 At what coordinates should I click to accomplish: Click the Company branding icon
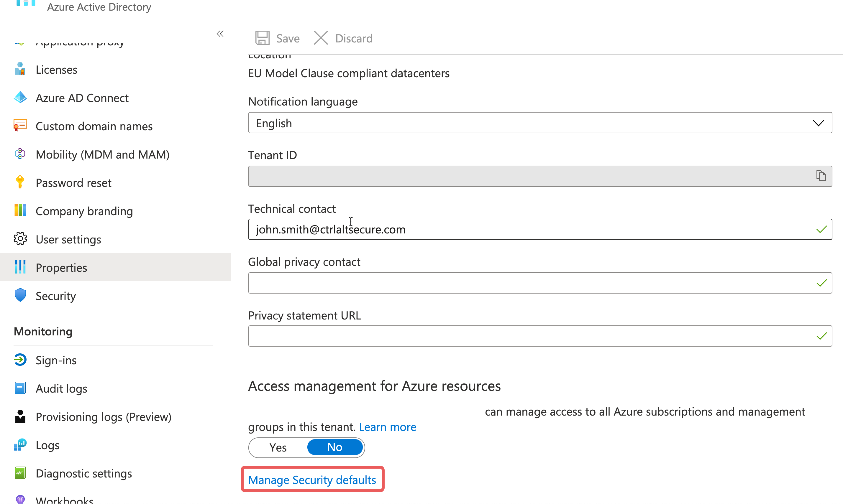(x=20, y=210)
